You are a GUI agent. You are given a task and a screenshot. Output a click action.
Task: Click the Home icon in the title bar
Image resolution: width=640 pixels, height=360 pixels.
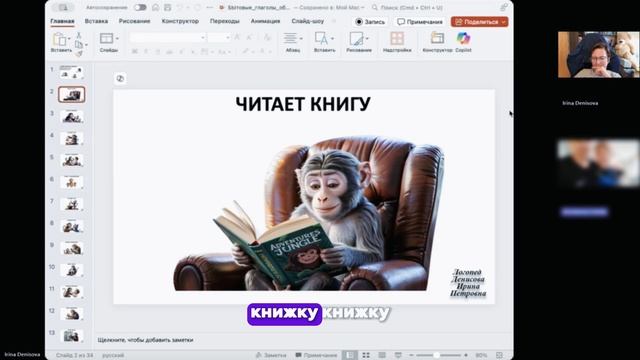tap(156, 7)
